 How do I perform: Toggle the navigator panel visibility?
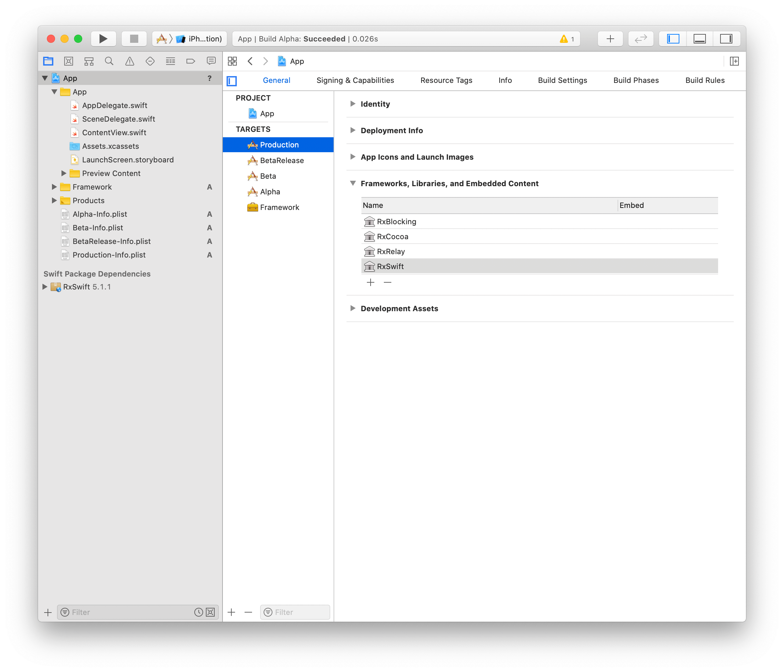673,39
